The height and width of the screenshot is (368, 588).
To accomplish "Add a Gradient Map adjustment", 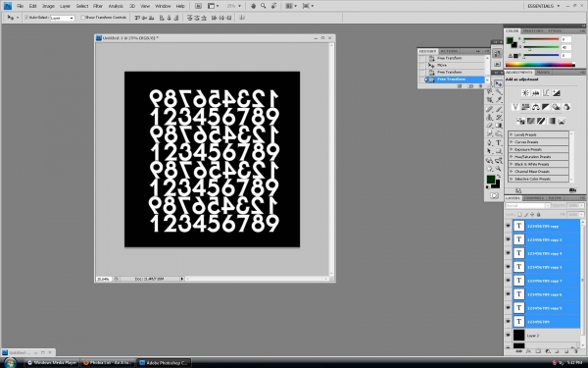I will coord(551,121).
